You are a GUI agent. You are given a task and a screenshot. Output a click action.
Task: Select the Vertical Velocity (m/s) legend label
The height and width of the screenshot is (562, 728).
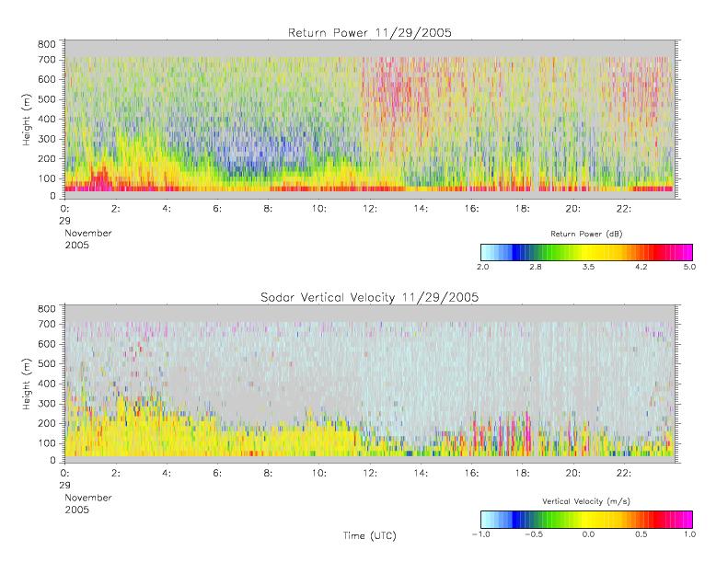click(x=586, y=501)
